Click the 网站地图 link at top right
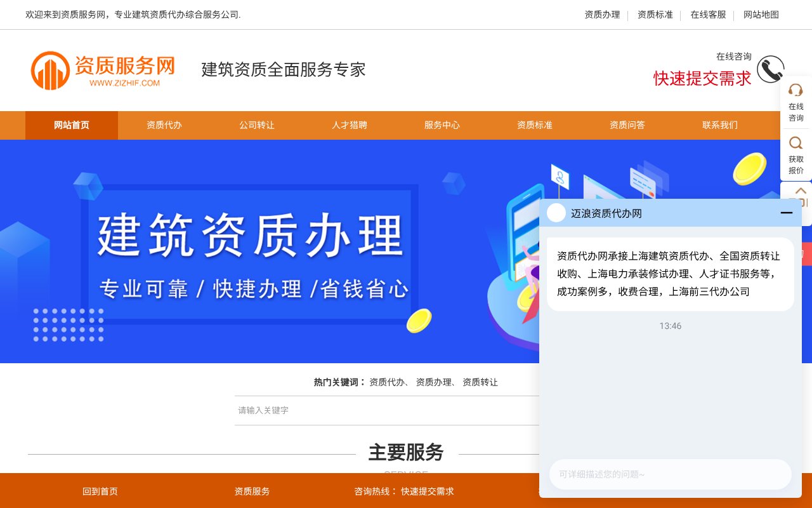Viewport: 812px width, 508px height. point(761,15)
